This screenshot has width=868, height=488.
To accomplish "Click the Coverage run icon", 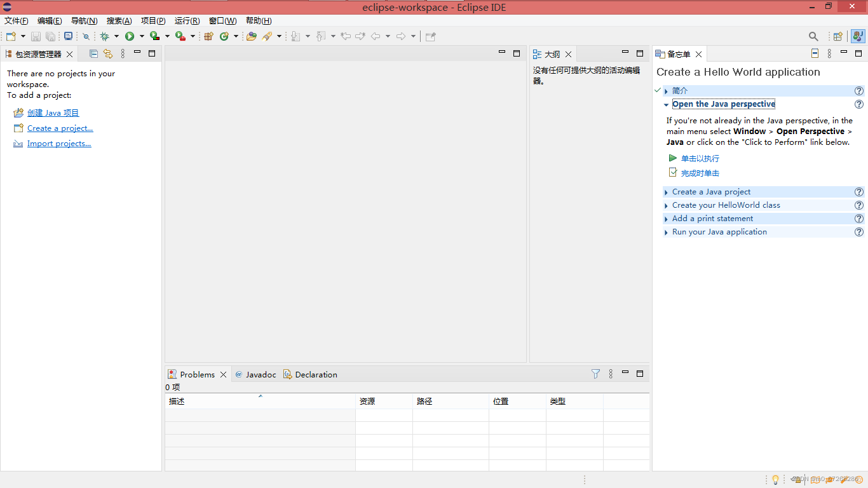I will tap(154, 36).
